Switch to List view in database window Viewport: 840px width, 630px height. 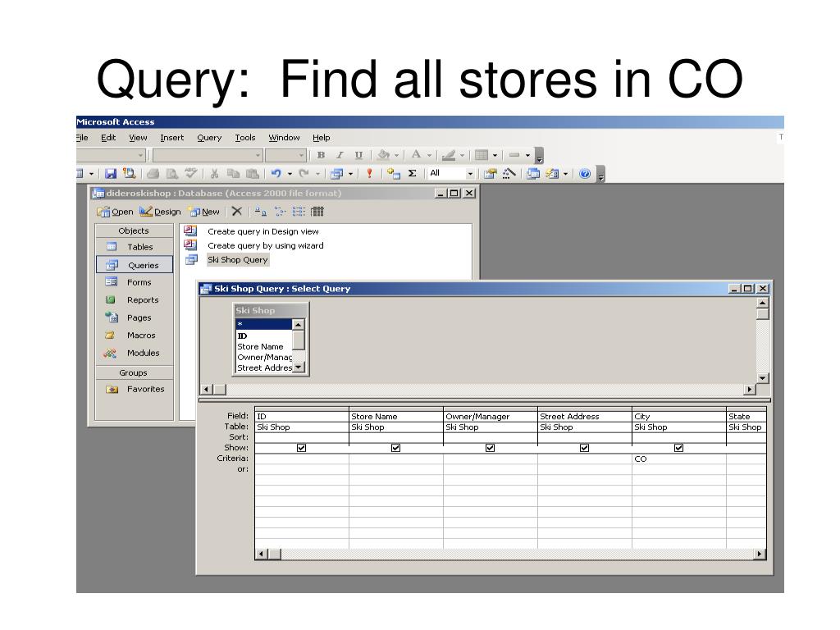(299, 211)
